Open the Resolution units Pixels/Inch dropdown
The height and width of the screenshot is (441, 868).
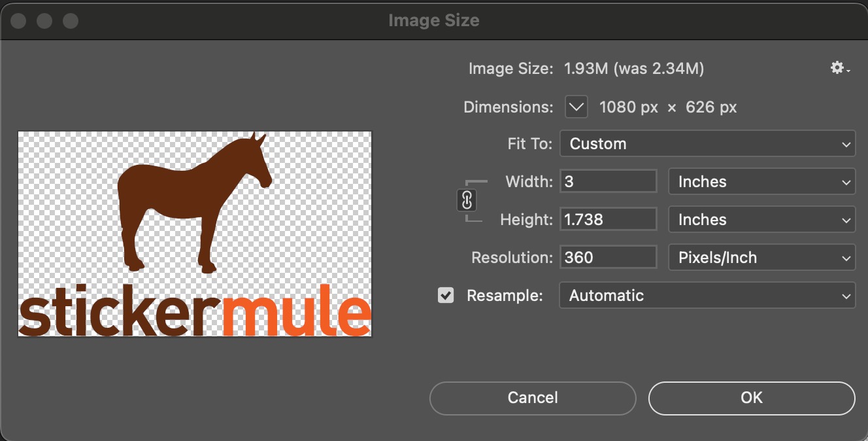[x=761, y=257]
